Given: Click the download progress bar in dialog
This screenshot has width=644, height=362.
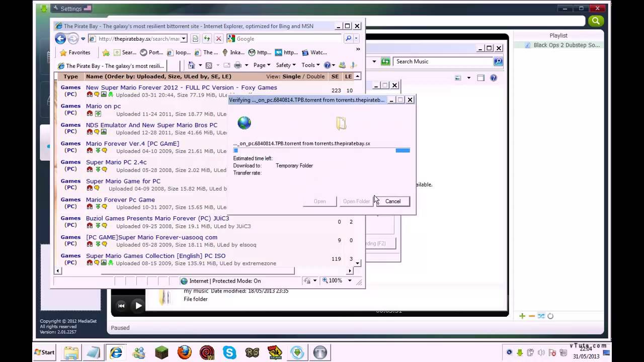Looking at the screenshot, I should click(x=321, y=150).
